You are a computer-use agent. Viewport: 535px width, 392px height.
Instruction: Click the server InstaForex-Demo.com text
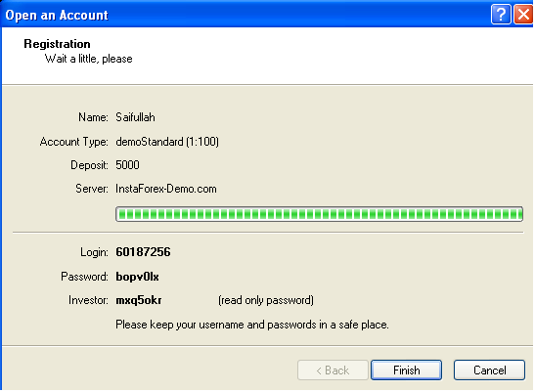166,189
